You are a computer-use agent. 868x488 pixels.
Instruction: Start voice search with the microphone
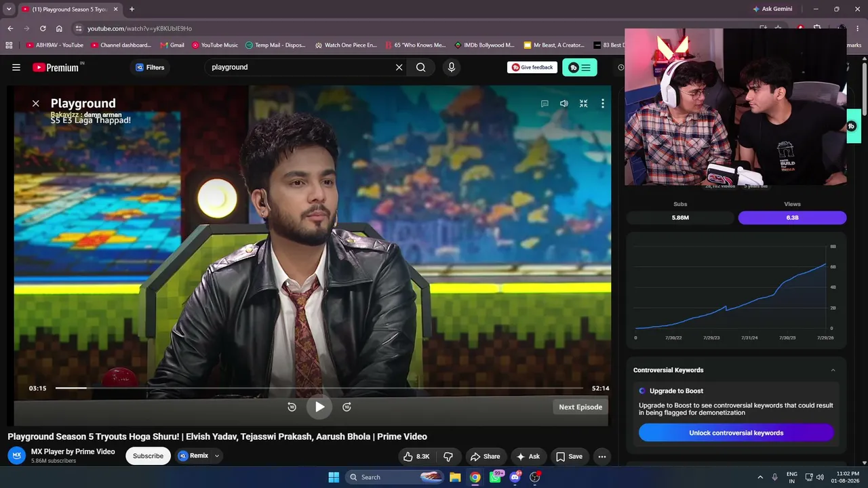click(x=452, y=67)
